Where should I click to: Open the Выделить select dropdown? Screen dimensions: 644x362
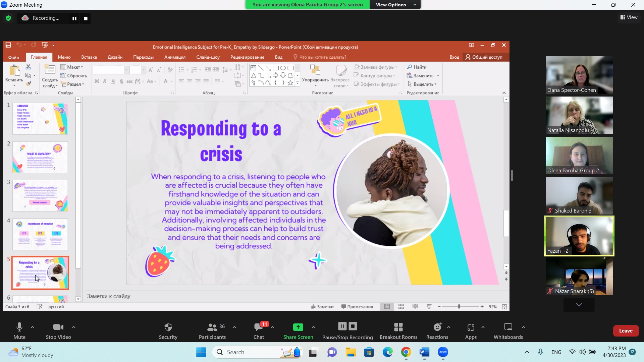[422, 84]
